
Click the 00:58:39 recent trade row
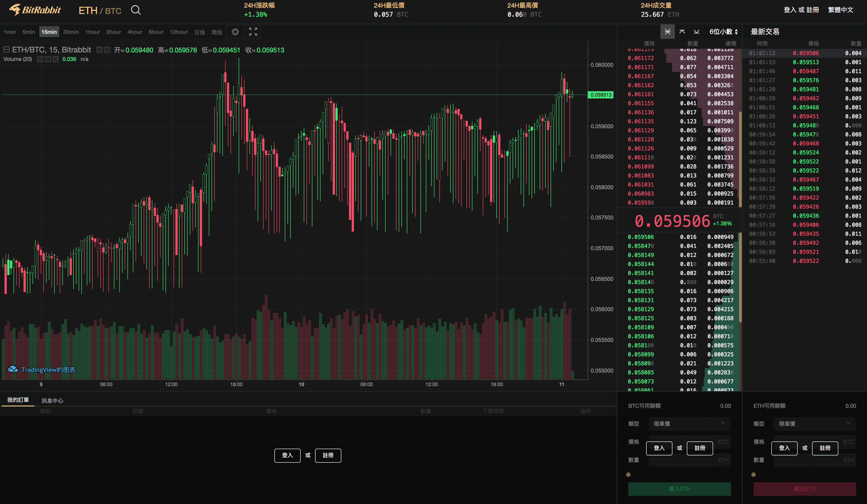[805, 170]
